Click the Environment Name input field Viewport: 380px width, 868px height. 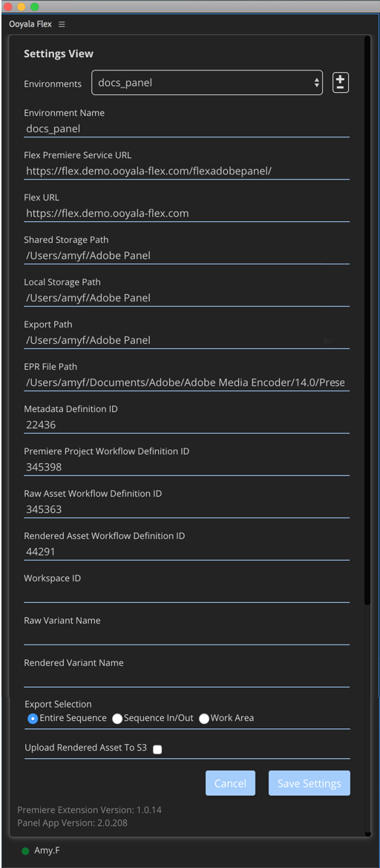coord(186,129)
